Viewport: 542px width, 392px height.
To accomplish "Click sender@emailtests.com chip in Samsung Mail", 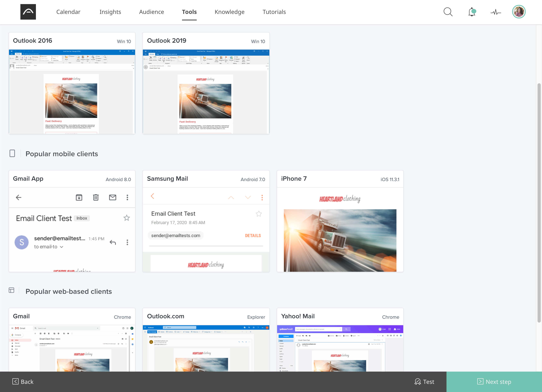I will (x=176, y=235).
